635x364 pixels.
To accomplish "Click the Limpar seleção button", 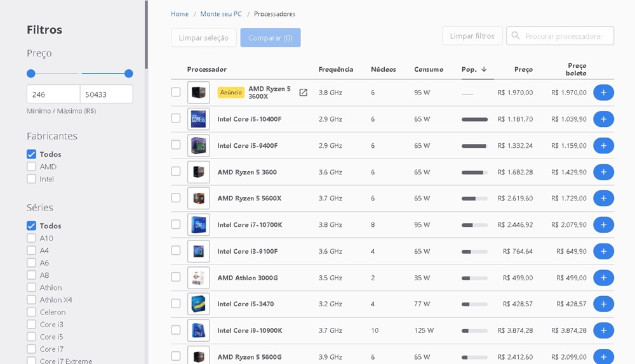I will tap(204, 37).
